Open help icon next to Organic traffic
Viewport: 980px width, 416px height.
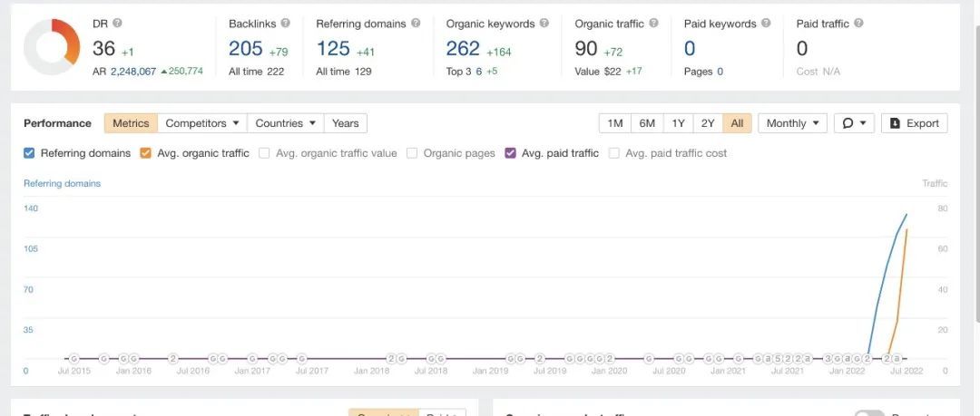click(653, 24)
